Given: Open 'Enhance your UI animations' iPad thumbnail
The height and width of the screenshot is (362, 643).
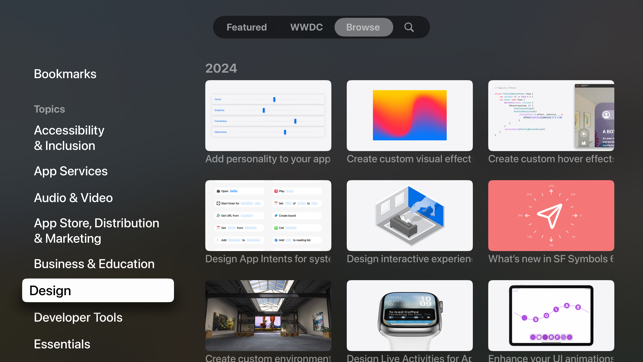Looking at the screenshot, I should [x=551, y=316].
